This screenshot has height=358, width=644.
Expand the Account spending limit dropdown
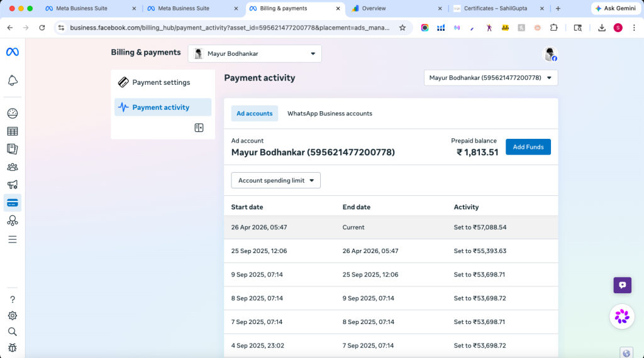click(275, 180)
